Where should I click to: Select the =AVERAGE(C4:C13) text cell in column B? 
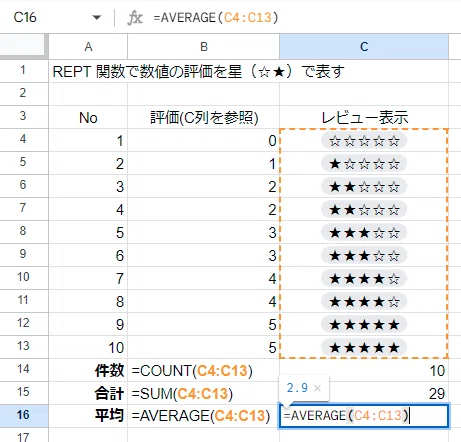pyautogui.click(x=204, y=416)
